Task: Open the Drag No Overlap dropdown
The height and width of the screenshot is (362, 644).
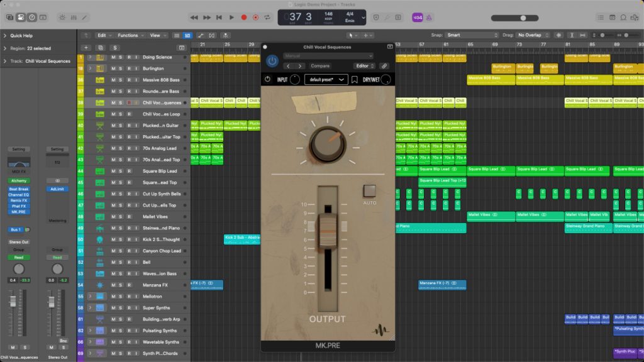Action: tap(533, 35)
